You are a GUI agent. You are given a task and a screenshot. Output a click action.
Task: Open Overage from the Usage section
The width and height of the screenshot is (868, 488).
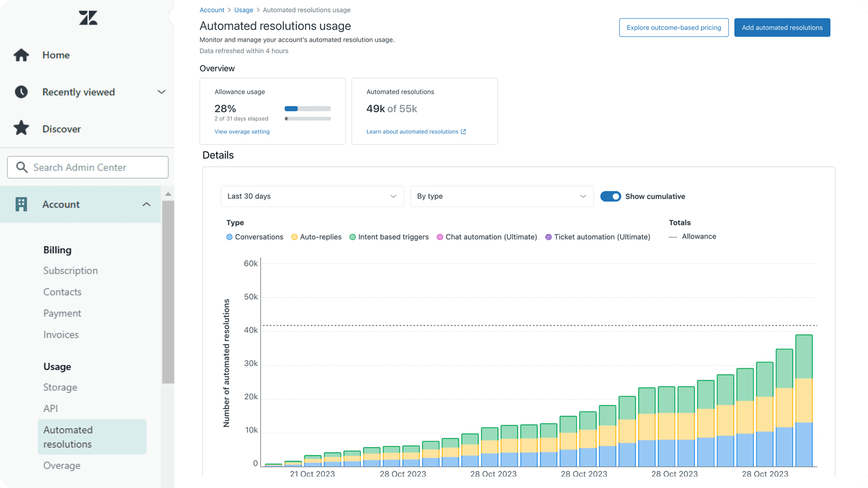[61, 465]
